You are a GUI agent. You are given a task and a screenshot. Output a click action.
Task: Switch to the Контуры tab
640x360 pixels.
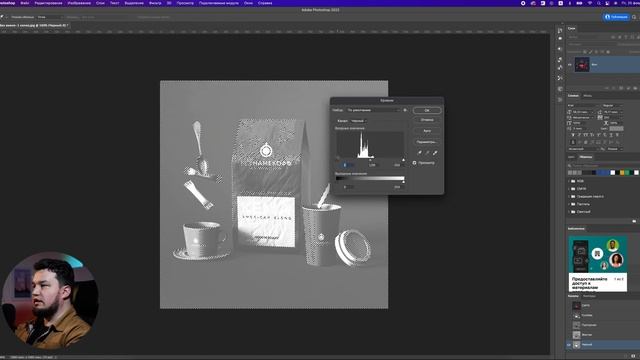click(589, 296)
